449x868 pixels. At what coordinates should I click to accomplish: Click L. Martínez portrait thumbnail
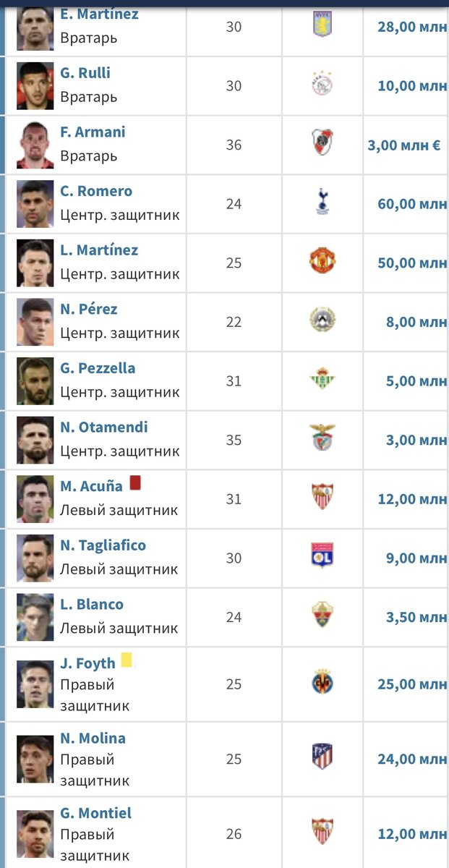point(35,263)
